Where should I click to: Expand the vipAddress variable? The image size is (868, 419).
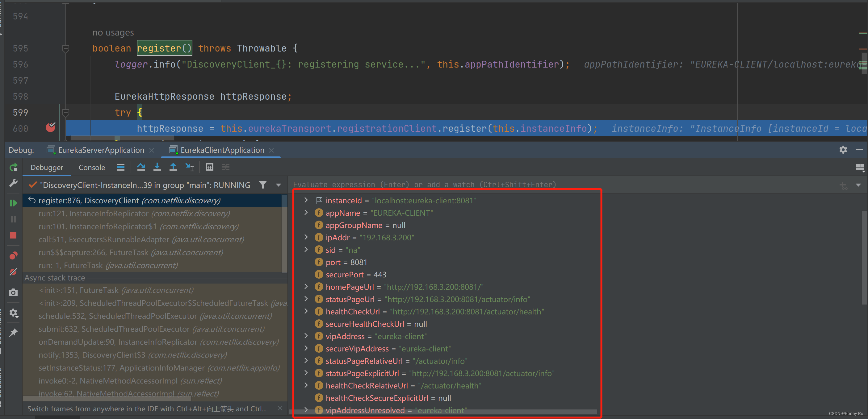(306, 336)
